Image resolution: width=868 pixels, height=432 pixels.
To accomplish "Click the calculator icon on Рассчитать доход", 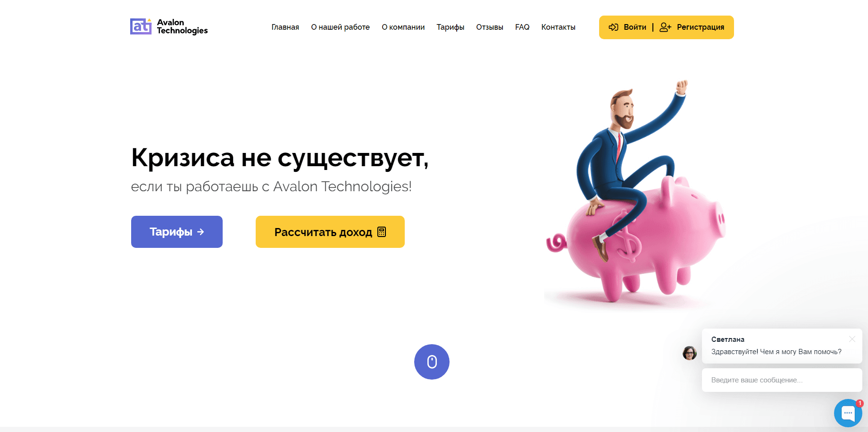I will tap(382, 232).
